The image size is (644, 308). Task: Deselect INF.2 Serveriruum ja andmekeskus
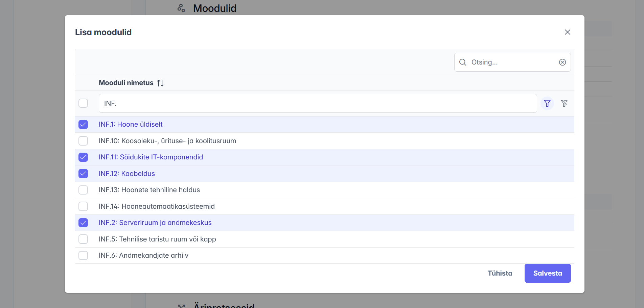click(x=83, y=223)
